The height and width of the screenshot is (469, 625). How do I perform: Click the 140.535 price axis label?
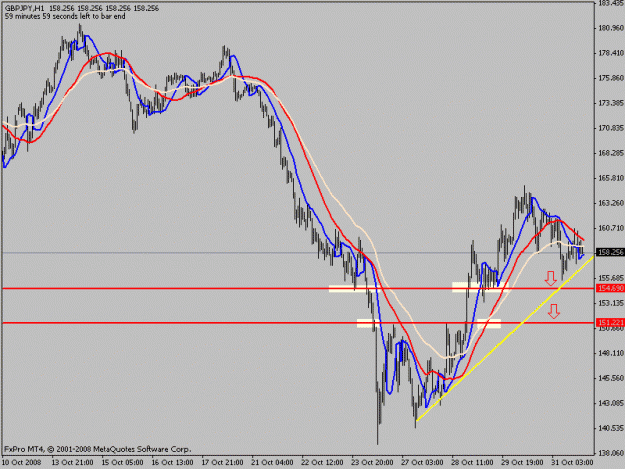(611, 428)
